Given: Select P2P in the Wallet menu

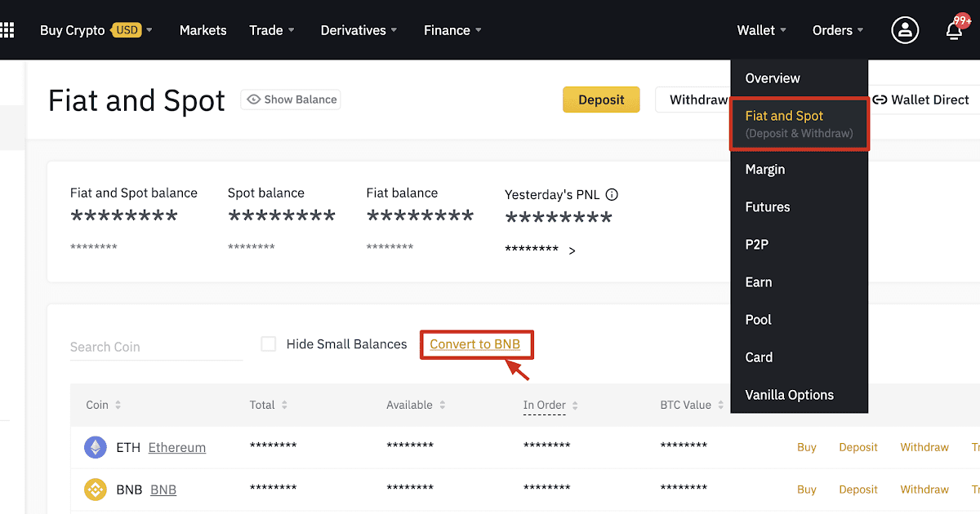Looking at the screenshot, I should pyautogui.click(x=800, y=245).
